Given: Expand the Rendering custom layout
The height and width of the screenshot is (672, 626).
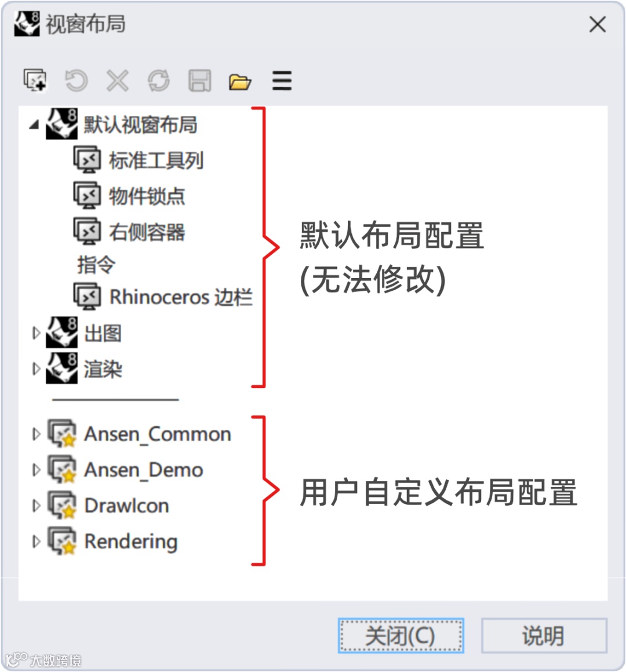Looking at the screenshot, I should pos(37,541).
